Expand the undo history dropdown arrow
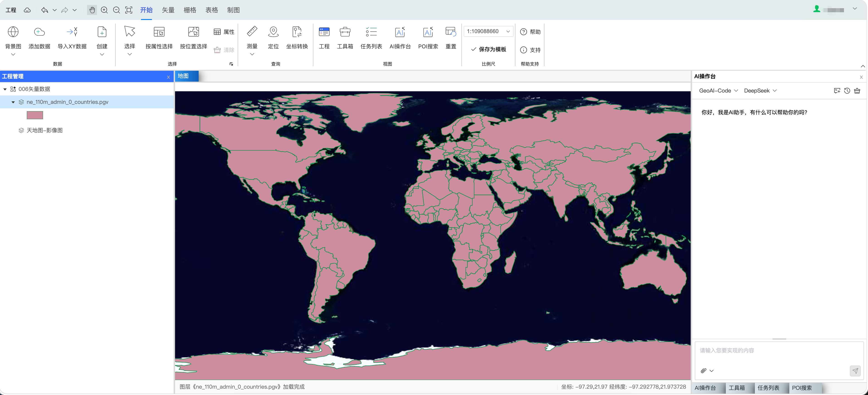This screenshot has width=868, height=395. click(55, 10)
